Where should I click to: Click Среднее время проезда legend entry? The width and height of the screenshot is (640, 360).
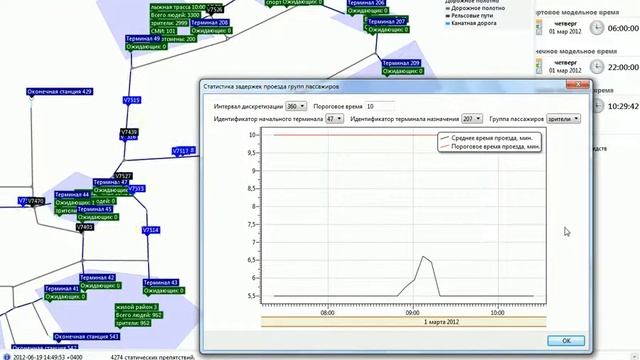491,138
